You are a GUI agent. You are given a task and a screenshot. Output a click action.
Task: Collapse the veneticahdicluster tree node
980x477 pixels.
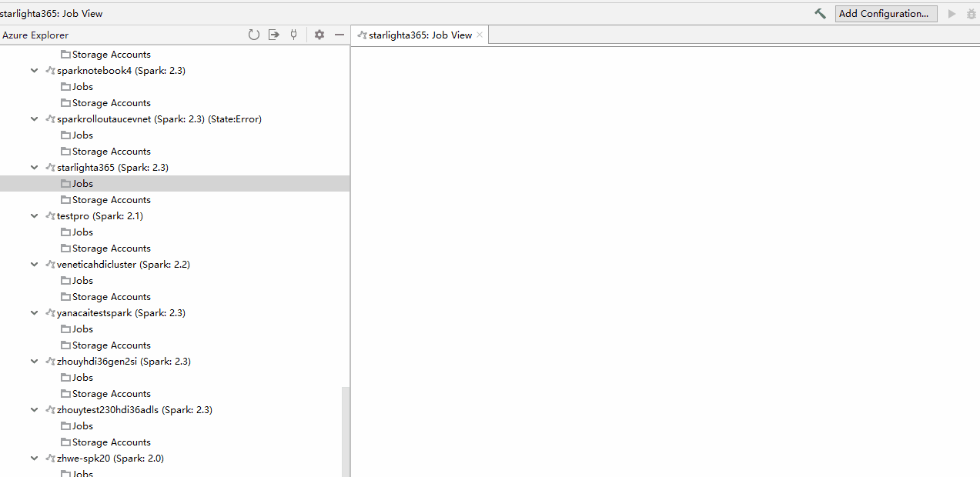pyautogui.click(x=34, y=264)
